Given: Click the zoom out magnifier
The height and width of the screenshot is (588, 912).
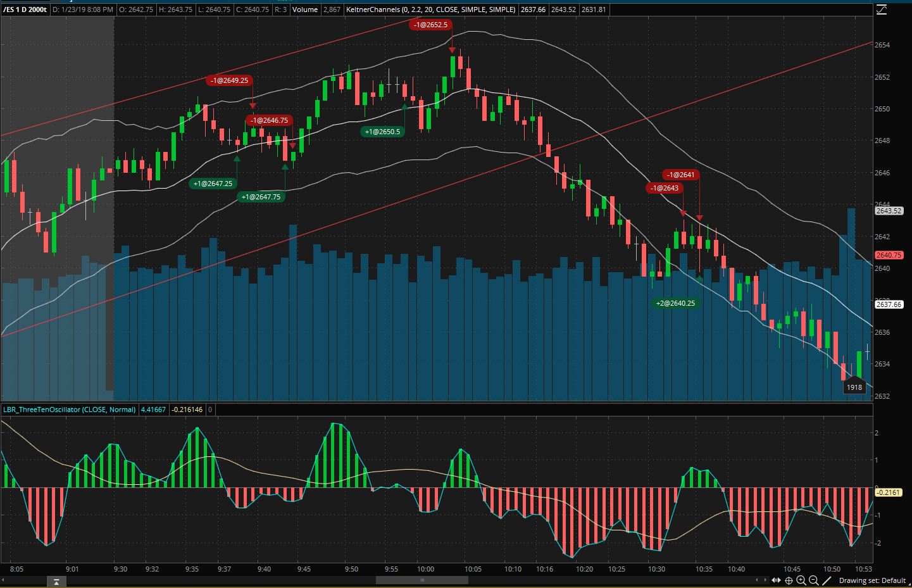Looking at the screenshot, I should pyautogui.click(x=814, y=580).
